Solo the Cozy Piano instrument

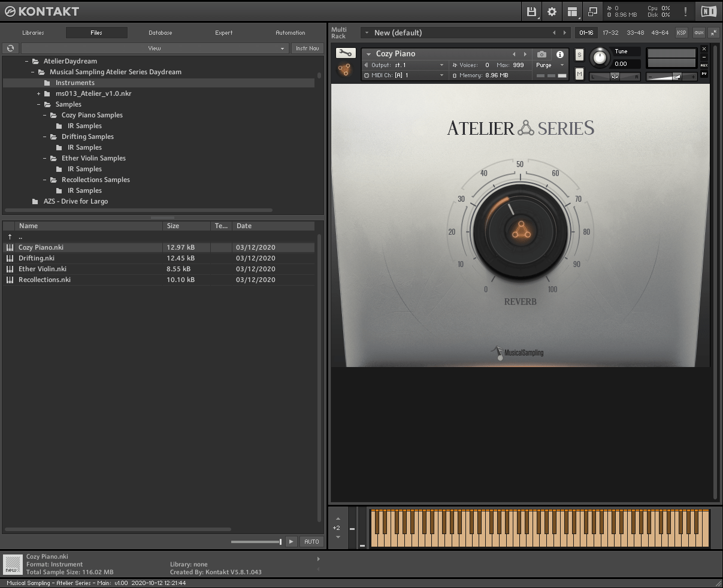[579, 54]
